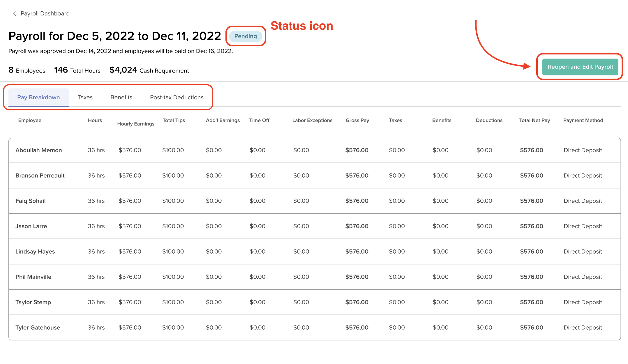Open the Payroll Dashboard link
The image size is (628, 364).
pyautogui.click(x=45, y=13)
